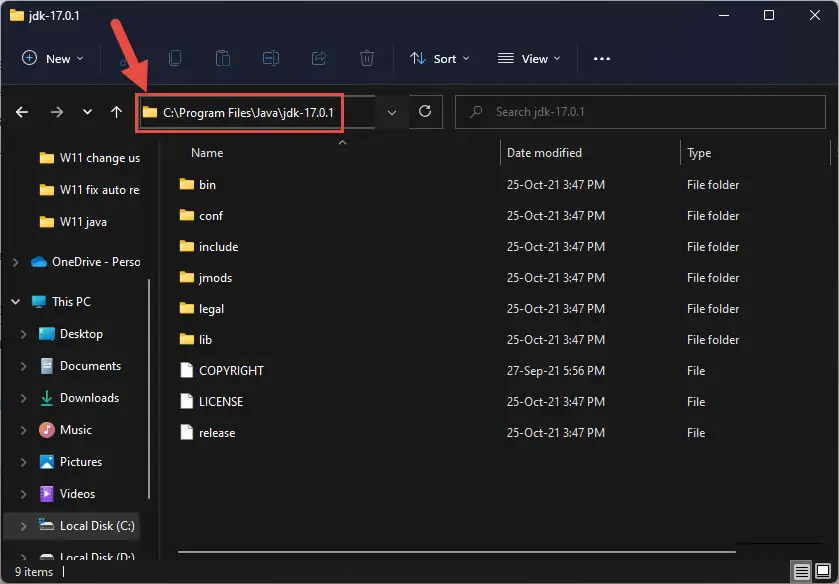Open the bin folder
Viewport: 839px width, 584px height.
coord(205,184)
